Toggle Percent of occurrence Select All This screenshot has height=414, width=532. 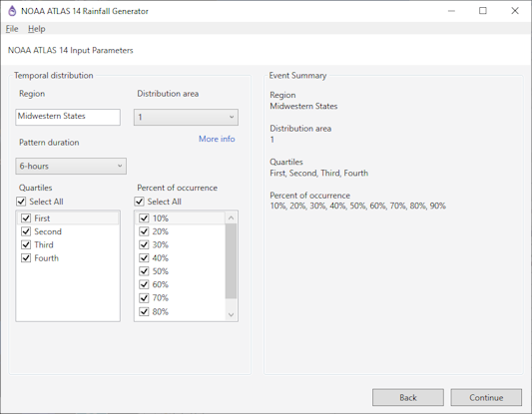(x=139, y=202)
